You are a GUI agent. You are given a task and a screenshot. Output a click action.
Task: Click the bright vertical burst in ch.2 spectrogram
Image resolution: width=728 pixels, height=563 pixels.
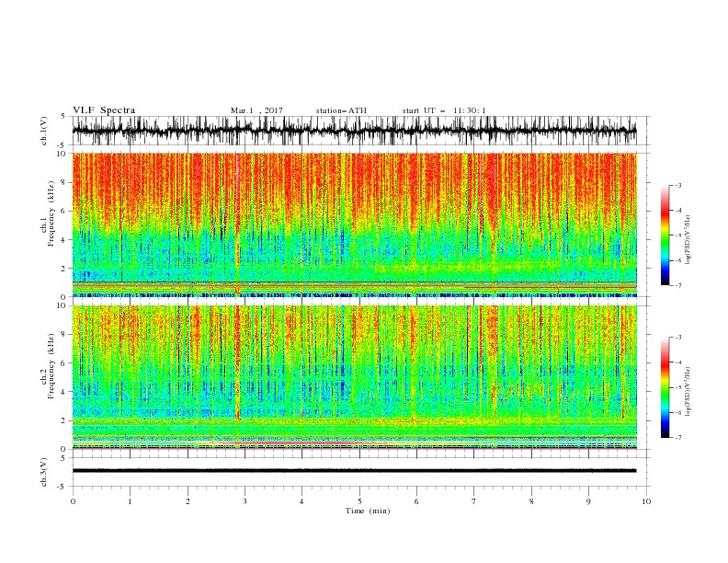click(x=238, y=362)
